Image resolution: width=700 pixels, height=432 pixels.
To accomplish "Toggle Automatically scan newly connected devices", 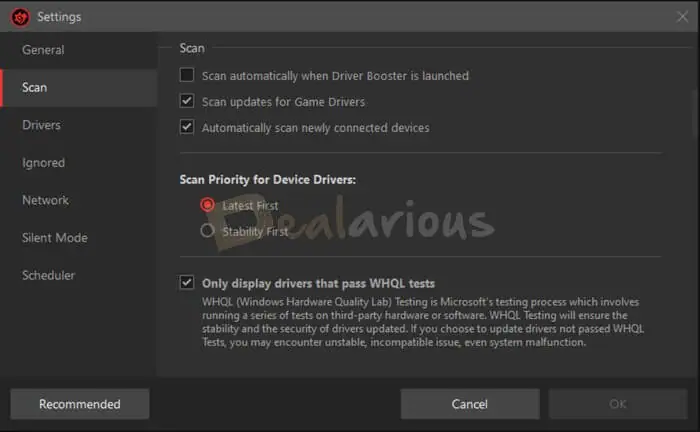I will point(186,127).
